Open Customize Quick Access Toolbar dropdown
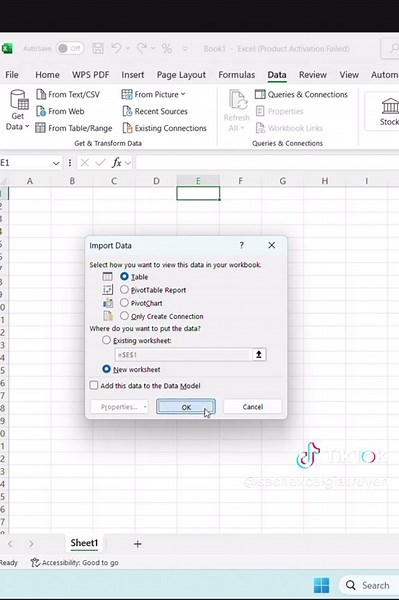The height and width of the screenshot is (600, 399). click(185, 49)
